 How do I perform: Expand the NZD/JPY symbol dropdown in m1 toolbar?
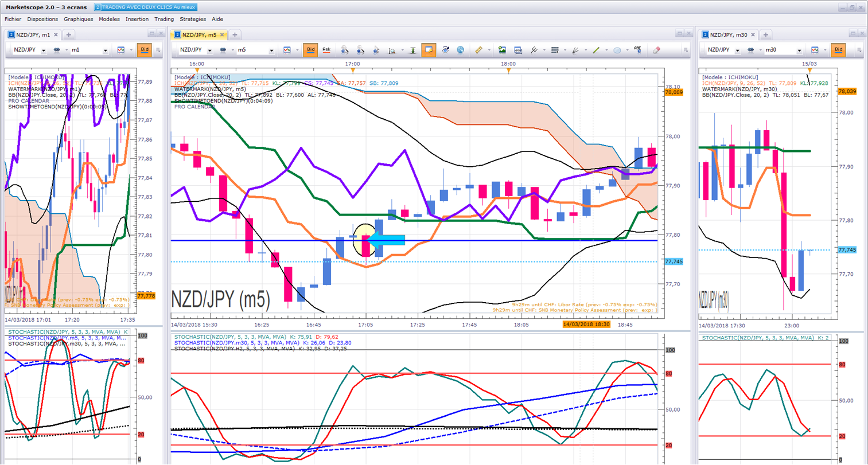coord(44,50)
